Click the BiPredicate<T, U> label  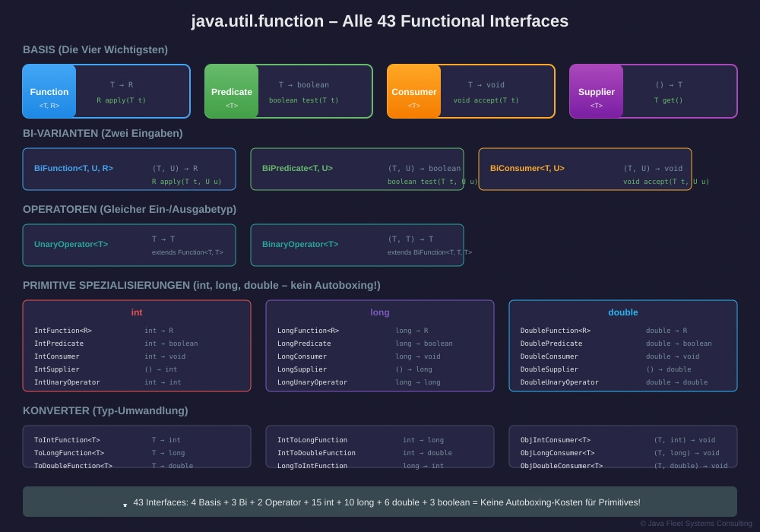(x=297, y=169)
